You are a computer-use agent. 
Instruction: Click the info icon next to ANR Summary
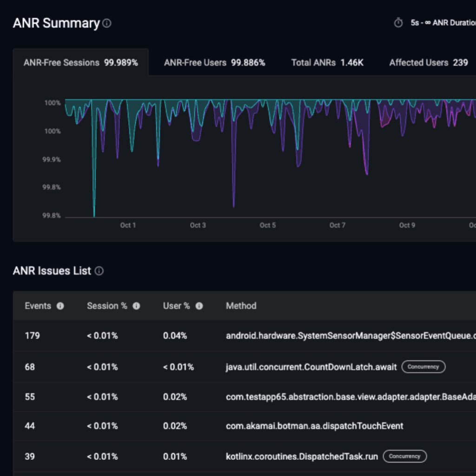[x=106, y=23]
